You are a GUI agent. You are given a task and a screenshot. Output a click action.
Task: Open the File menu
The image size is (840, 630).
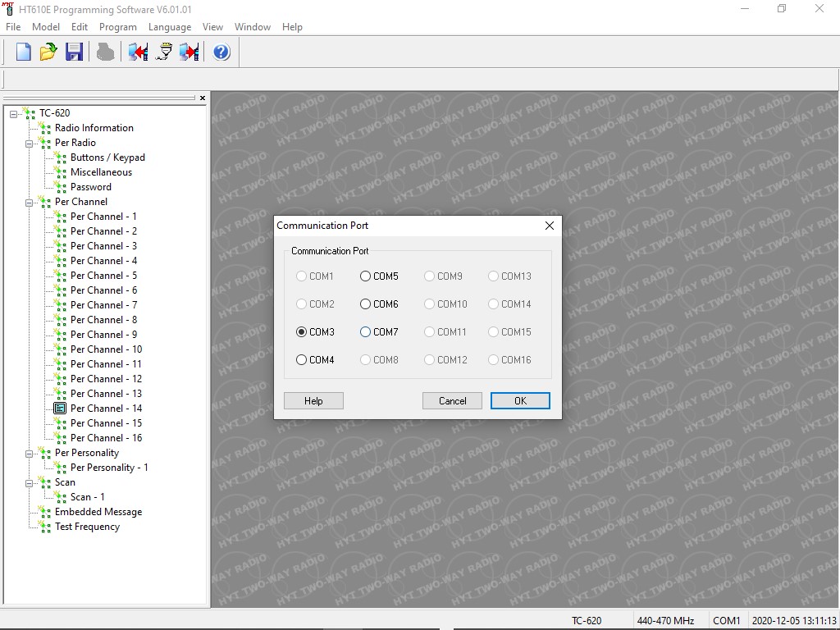pyautogui.click(x=13, y=27)
